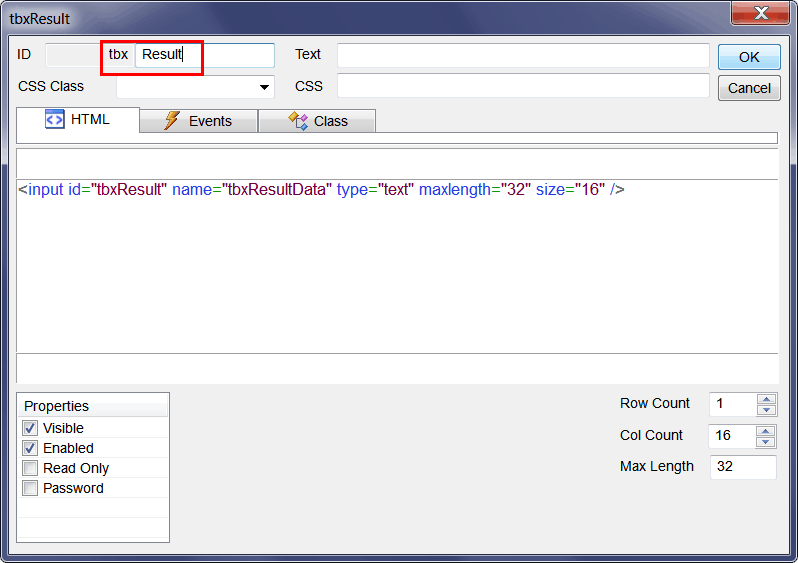Viewport: 798px width, 563px height.
Task: Click the ID field containing Result
Action: click(x=205, y=55)
